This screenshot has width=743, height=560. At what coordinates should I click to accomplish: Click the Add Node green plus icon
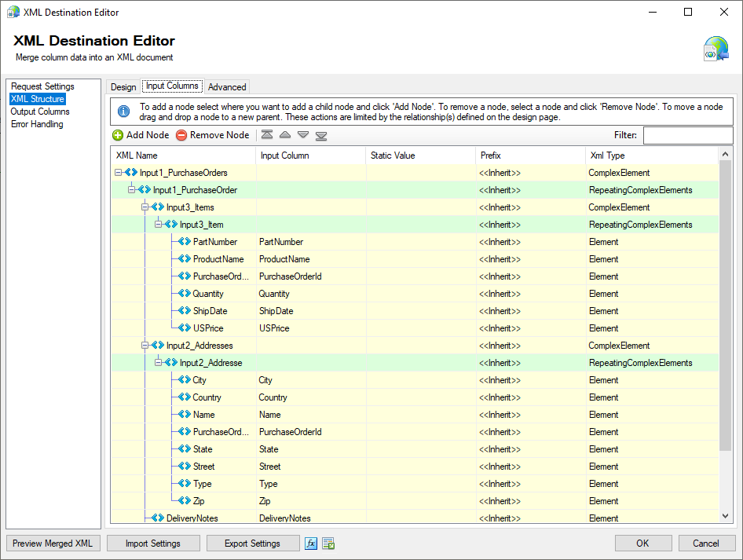(x=118, y=135)
